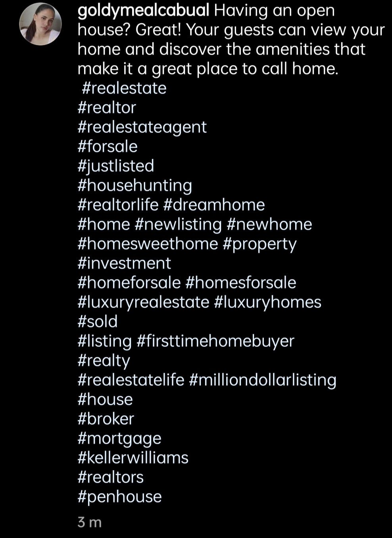Tap the goldymealcabual username link
Screen dimensions: 392x538
(x=143, y=11)
